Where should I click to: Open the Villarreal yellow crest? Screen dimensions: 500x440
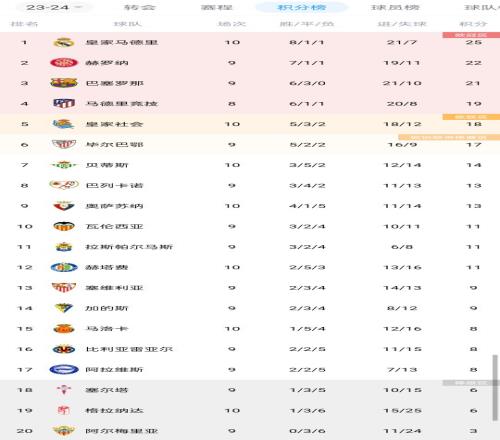pyautogui.click(x=64, y=349)
